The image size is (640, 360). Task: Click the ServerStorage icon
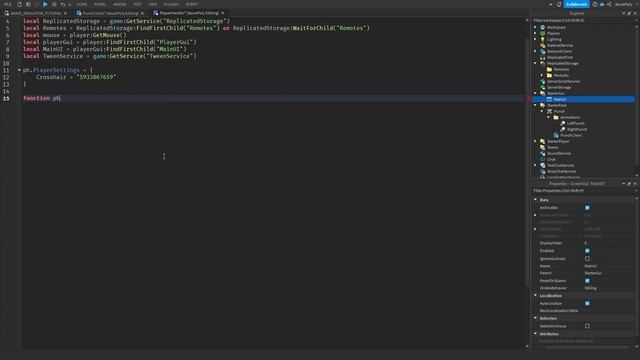coord(542,87)
